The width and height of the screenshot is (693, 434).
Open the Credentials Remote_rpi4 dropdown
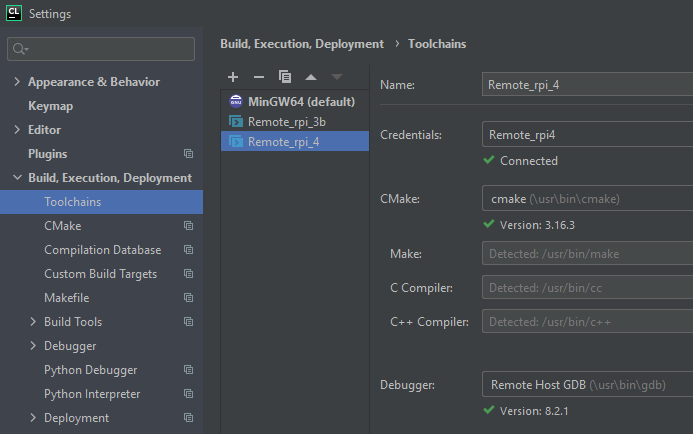586,134
